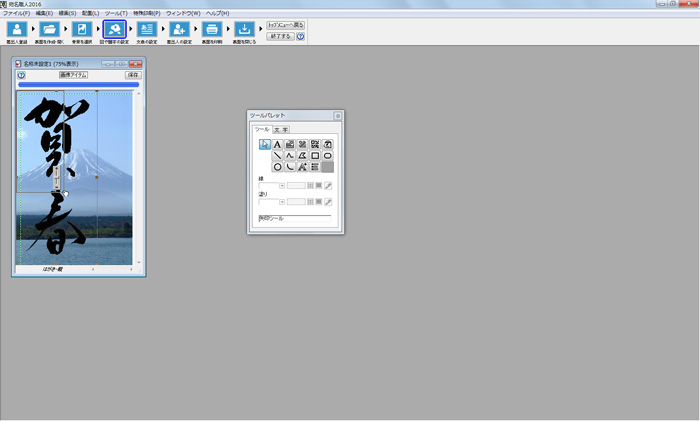Screen dimensions: 700x421
Task: Switch to the 文字 tab in tool palette
Action: [x=282, y=129]
